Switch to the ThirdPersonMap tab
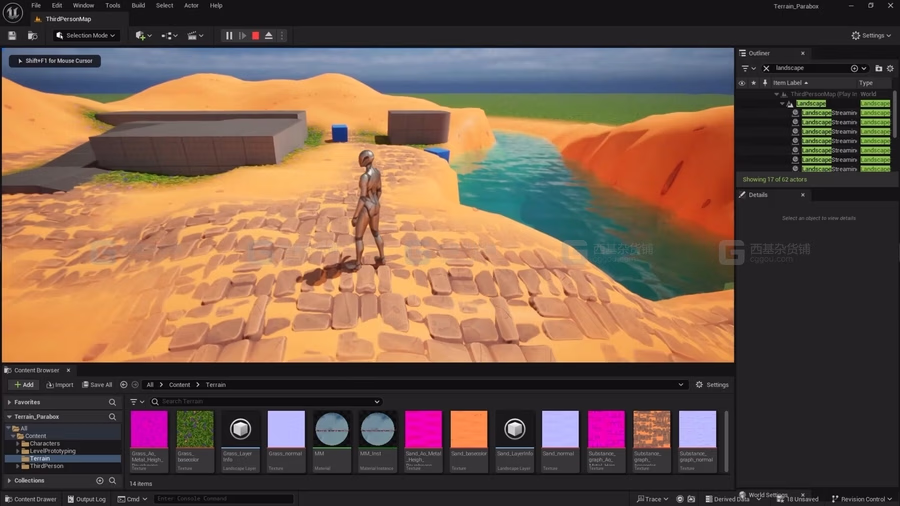Screen dimensions: 900x506 [68, 19]
